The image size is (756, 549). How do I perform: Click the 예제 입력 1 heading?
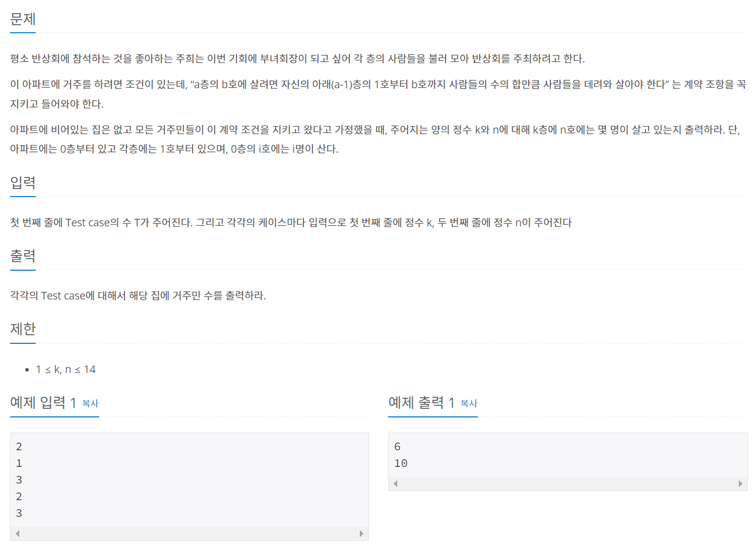[x=43, y=402]
